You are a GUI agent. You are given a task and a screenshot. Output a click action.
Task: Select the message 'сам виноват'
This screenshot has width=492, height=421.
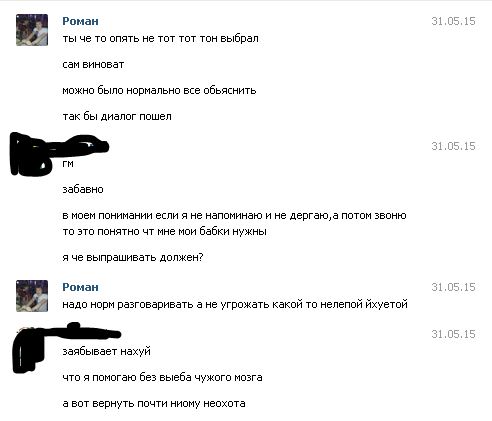(x=93, y=64)
